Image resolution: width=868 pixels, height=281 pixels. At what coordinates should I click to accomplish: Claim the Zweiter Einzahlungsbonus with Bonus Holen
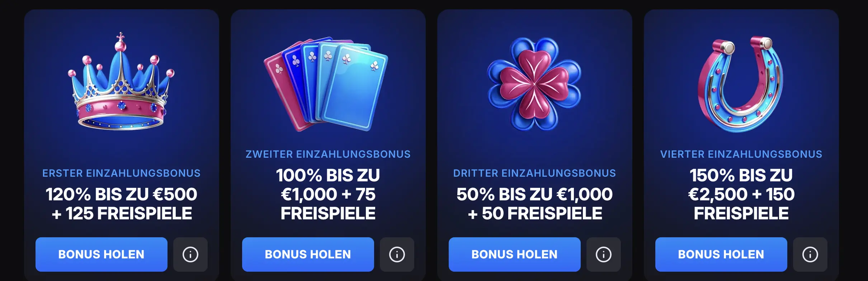(308, 254)
